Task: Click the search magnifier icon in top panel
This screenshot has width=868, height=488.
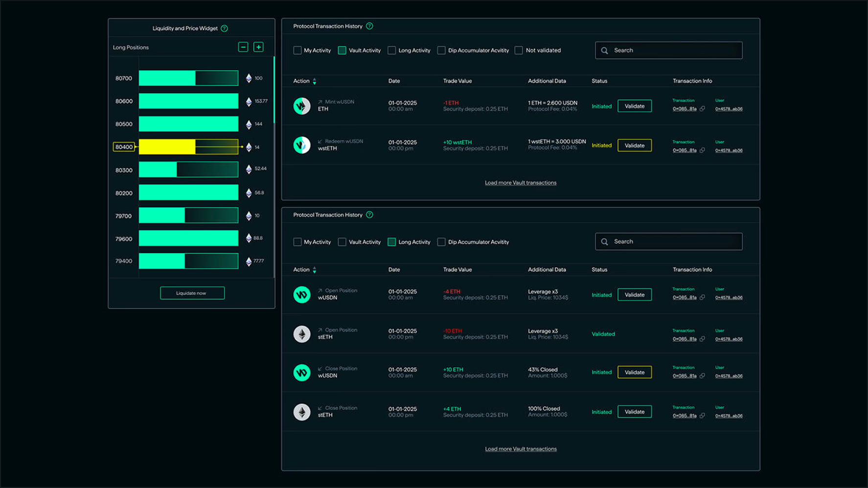Action: (x=605, y=50)
